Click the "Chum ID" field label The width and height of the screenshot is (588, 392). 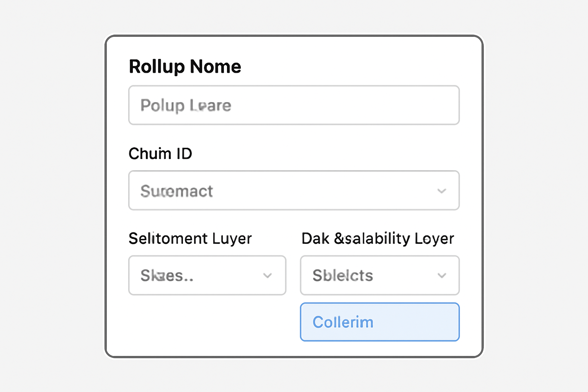coord(160,154)
